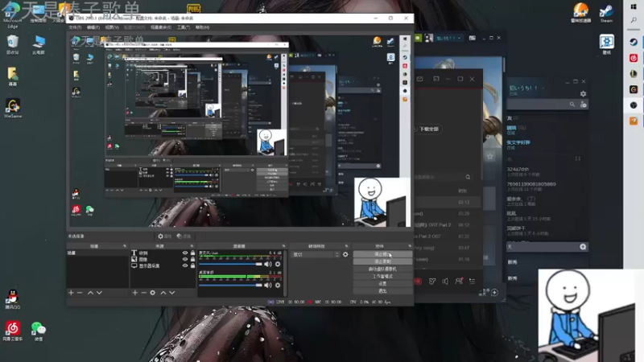Pop out the scenes dock
644x362 pixels.
tap(125, 246)
